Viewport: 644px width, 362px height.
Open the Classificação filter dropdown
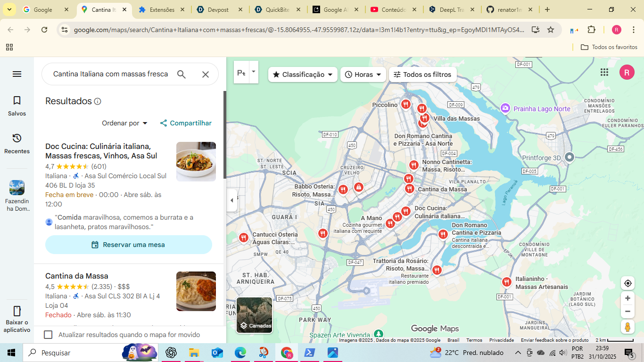303,74
